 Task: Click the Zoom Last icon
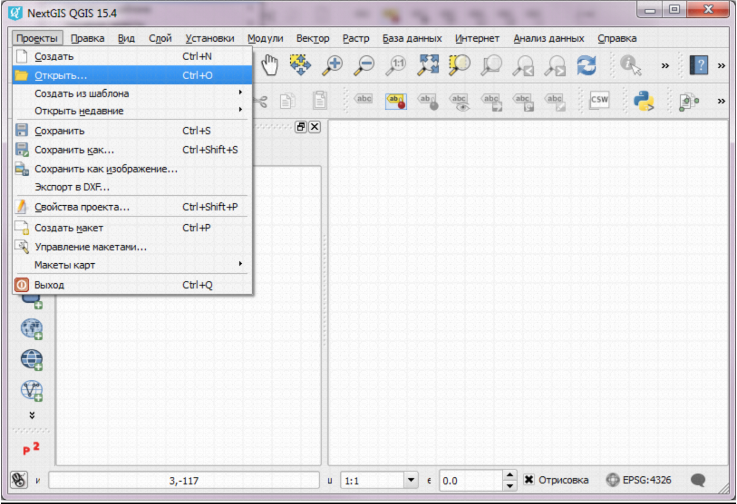pyautogui.click(x=523, y=65)
